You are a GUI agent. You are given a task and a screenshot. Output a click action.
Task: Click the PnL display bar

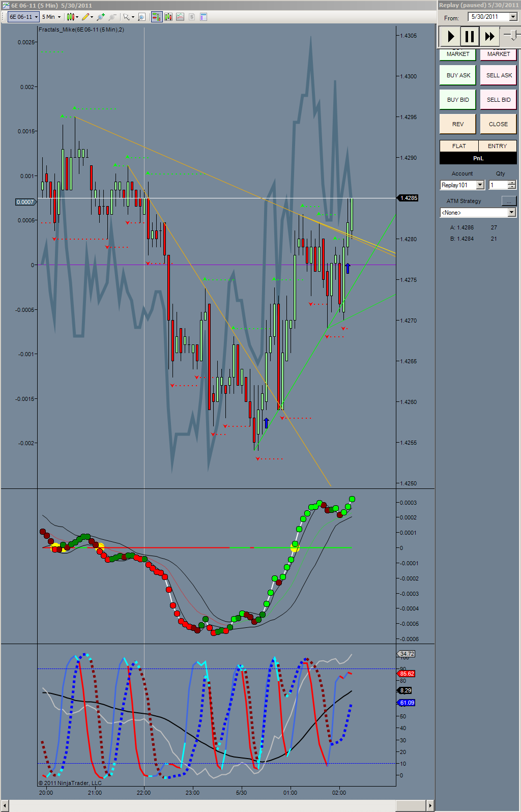point(478,158)
